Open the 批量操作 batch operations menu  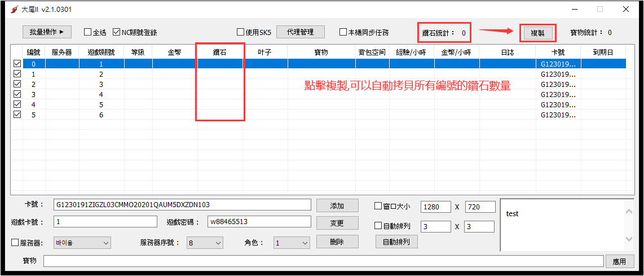coord(47,32)
